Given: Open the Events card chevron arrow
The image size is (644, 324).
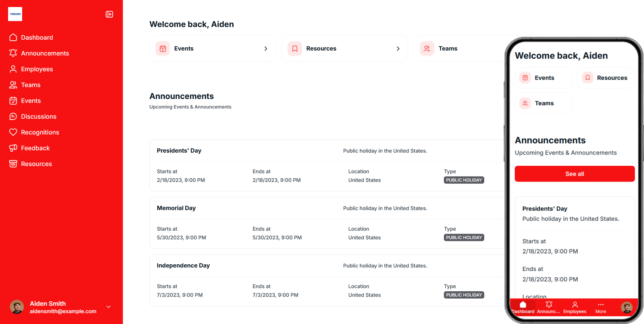Looking at the screenshot, I should 266,49.
